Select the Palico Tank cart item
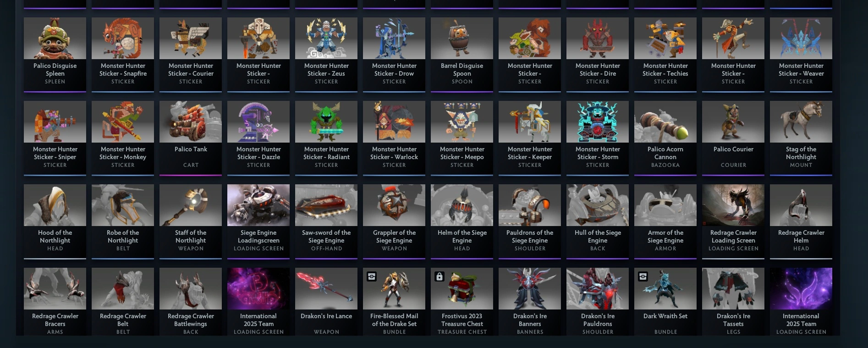This screenshot has height=348, width=868. coord(191,138)
